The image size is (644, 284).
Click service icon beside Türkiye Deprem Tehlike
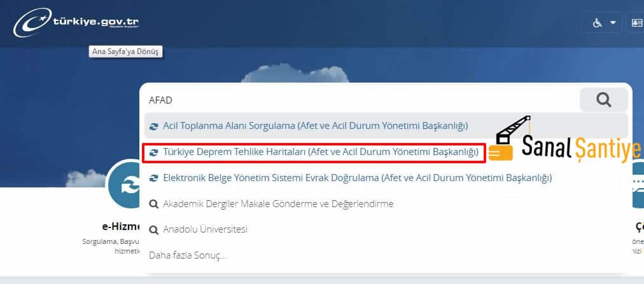coord(153,152)
